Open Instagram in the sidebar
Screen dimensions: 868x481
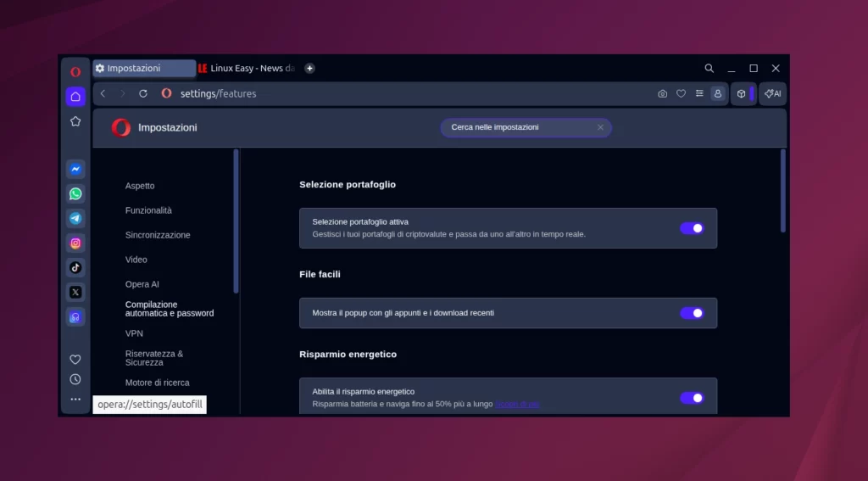pyautogui.click(x=75, y=243)
